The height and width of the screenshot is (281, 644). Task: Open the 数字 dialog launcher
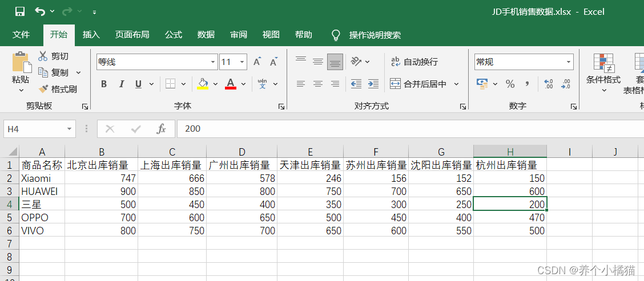click(x=573, y=106)
